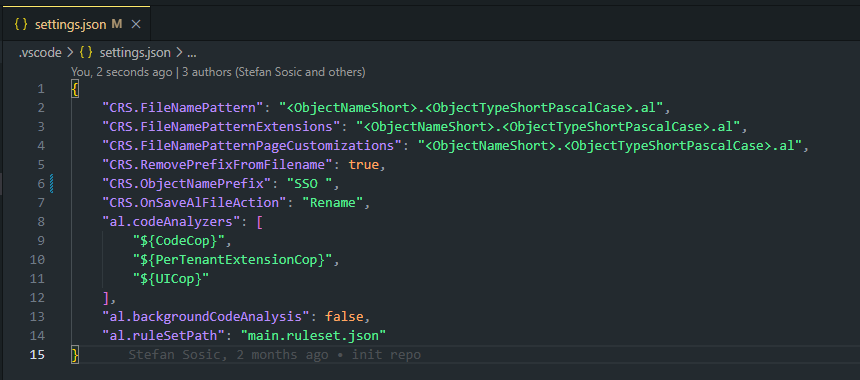The image size is (860, 380).
Task: Click line number 8 in the gutter
Action: click(x=41, y=222)
